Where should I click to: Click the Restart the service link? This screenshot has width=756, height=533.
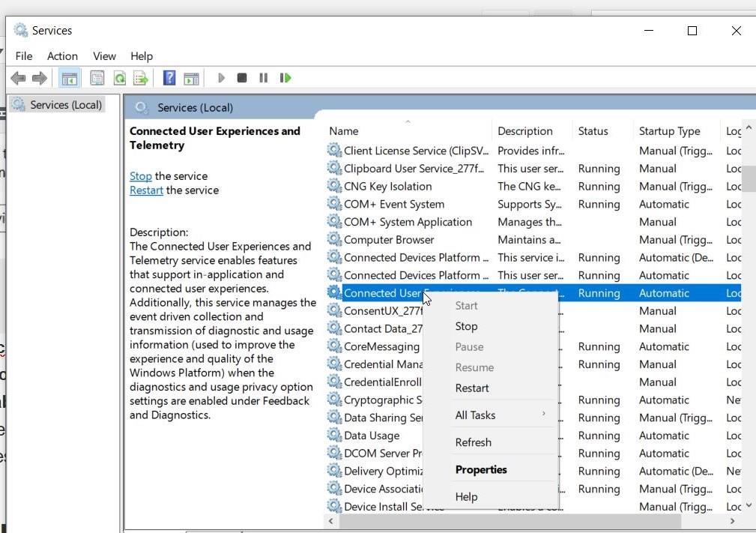click(x=145, y=190)
